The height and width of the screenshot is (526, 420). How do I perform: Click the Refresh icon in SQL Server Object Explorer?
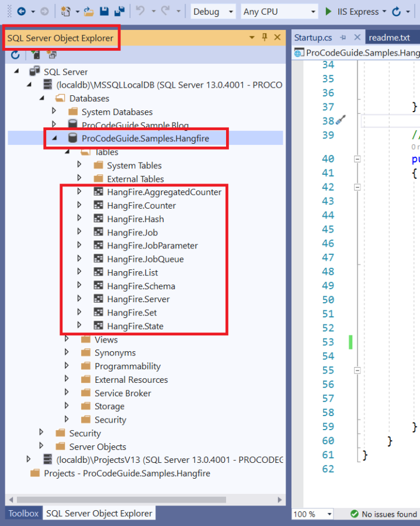click(x=15, y=55)
